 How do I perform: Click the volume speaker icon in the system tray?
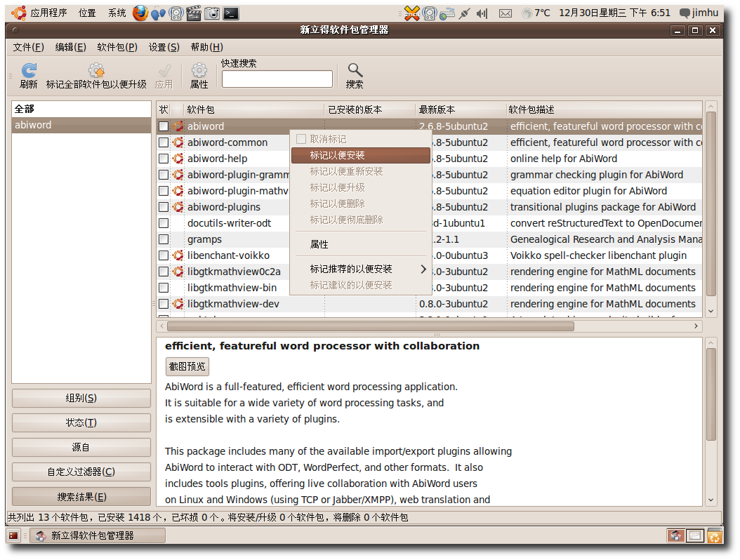[482, 13]
